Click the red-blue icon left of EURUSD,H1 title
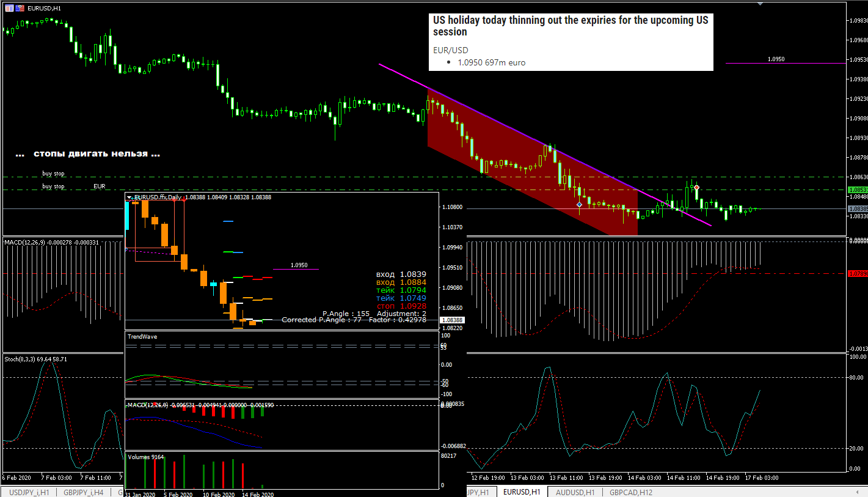This screenshot has height=497, width=868. 20,9
